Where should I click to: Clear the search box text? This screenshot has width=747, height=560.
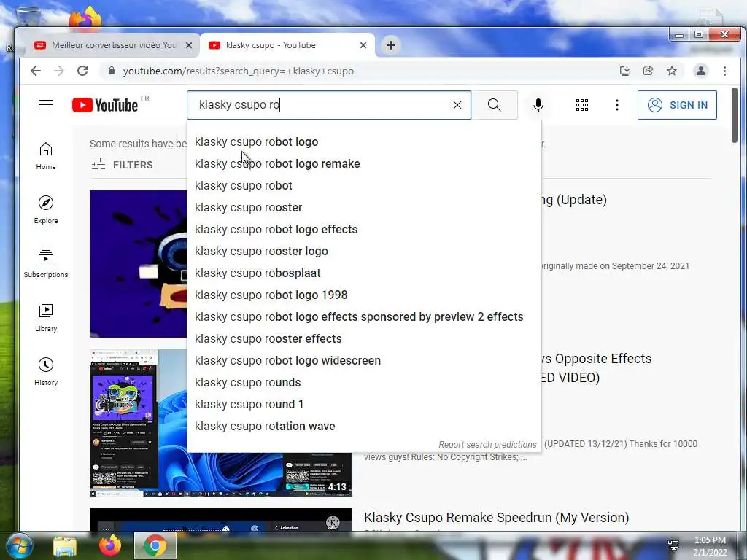(x=457, y=105)
